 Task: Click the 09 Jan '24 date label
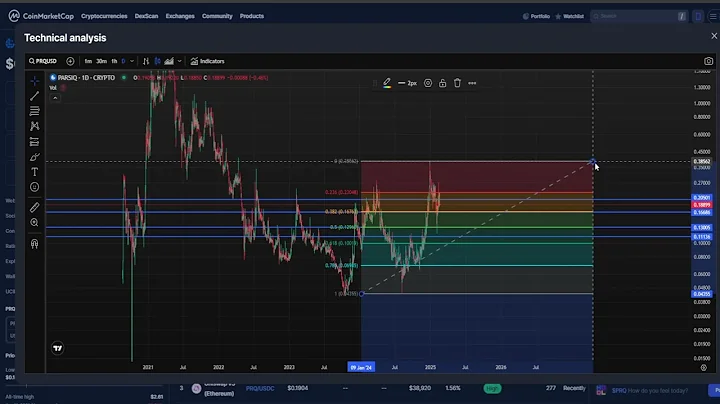[361, 367]
